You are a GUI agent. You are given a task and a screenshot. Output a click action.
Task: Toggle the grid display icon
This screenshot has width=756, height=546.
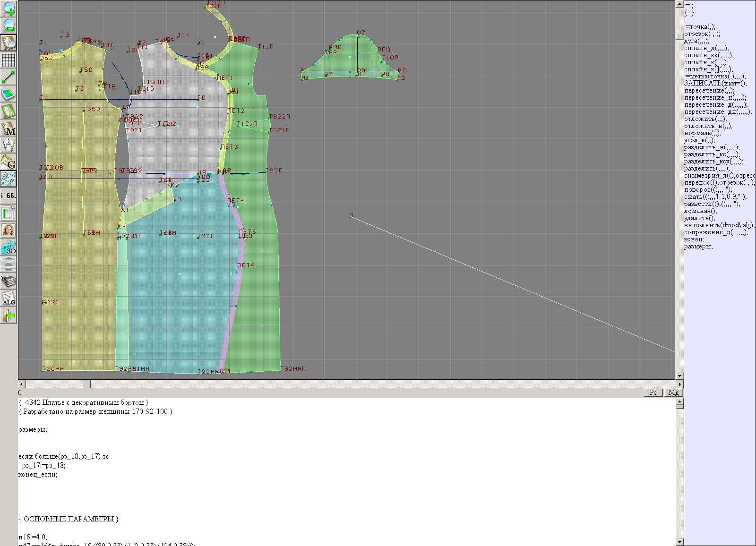9,60
